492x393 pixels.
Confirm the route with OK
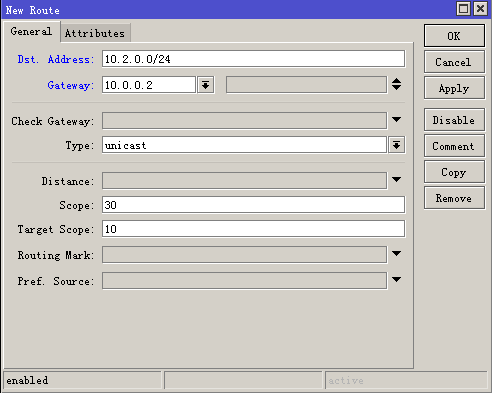[454, 36]
